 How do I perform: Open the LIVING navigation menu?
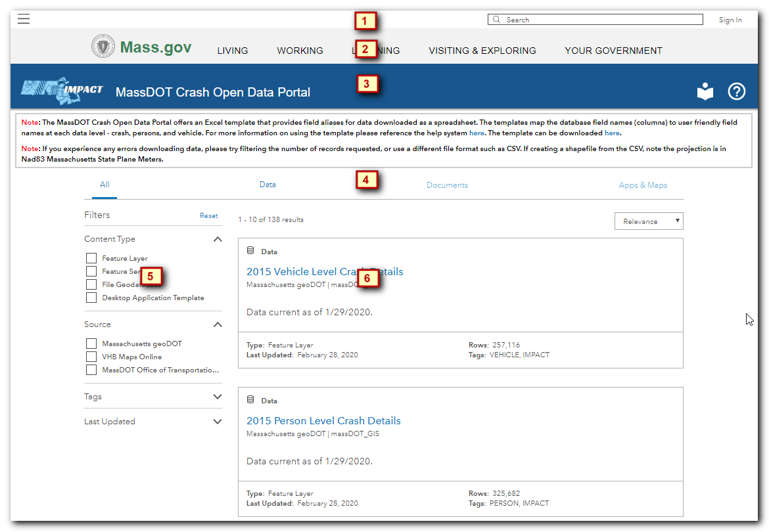[x=233, y=51]
